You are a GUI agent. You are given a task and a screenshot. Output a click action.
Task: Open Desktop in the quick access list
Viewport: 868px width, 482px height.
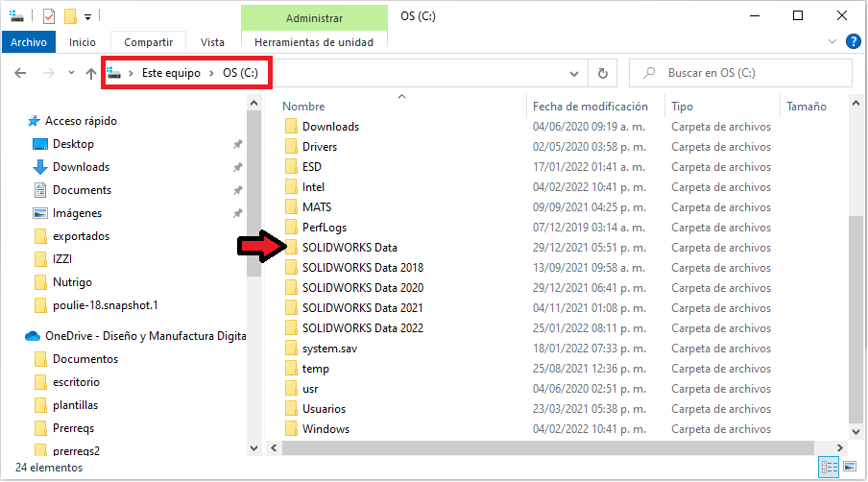click(73, 144)
